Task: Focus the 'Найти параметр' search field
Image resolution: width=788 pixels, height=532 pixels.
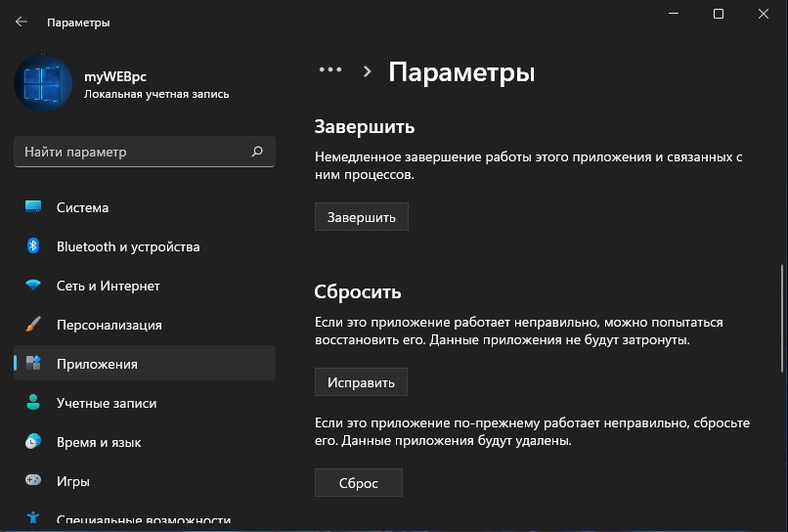Action: click(x=145, y=152)
